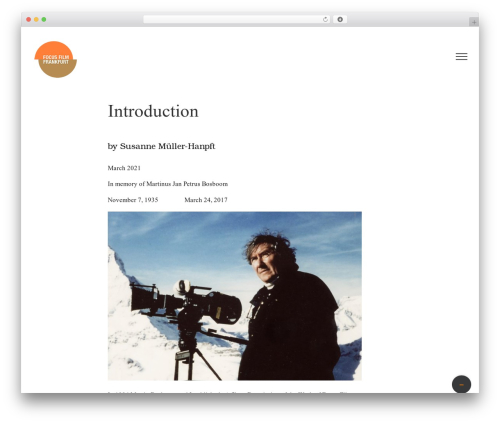Maximize the window with green button
Viewport: 500px width, 423px height.
click(x=44, y=19)
